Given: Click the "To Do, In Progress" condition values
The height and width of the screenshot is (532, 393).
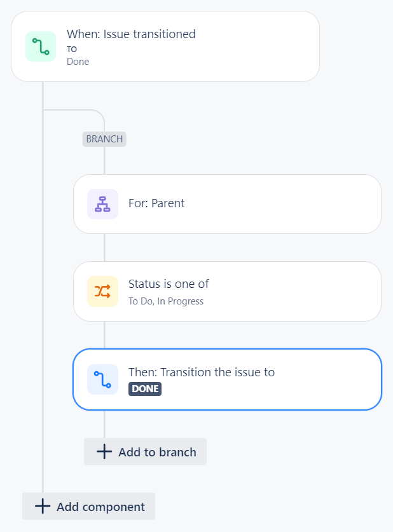Looking at the screenshot, I should pyautogui.click(x=166, y=301).
